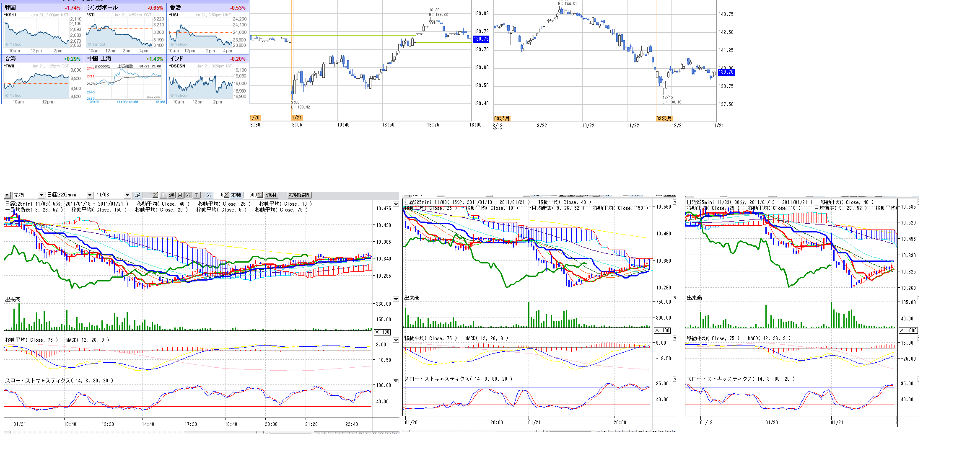Open the 11/03 contract month dropdown
The width and height of the screenshot is (980, 454).
tap(127, 195)
